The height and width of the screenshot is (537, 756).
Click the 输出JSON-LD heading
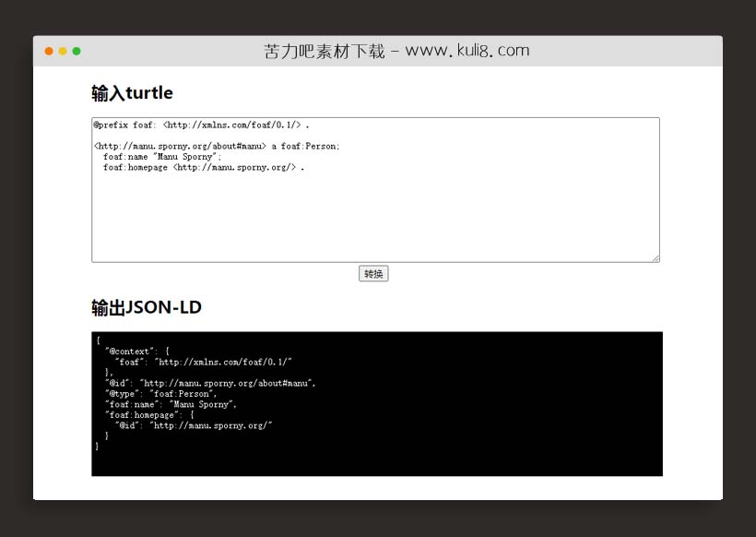146,307
